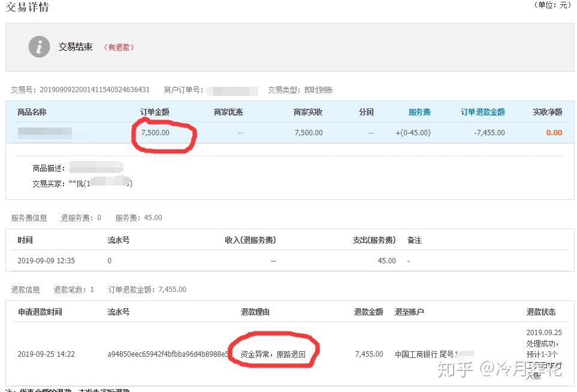Click the 实收净额 column header

pos(548,112)
